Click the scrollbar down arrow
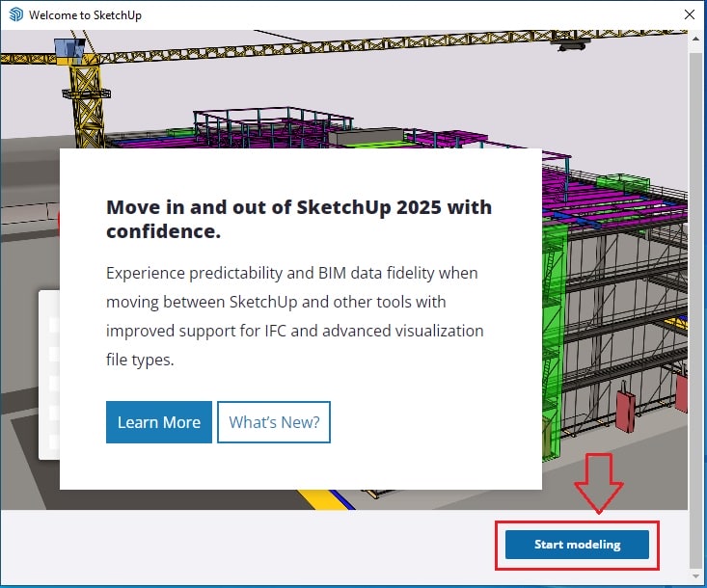Image resolution: width=707 pixels, height=588 pixels. 695,576
